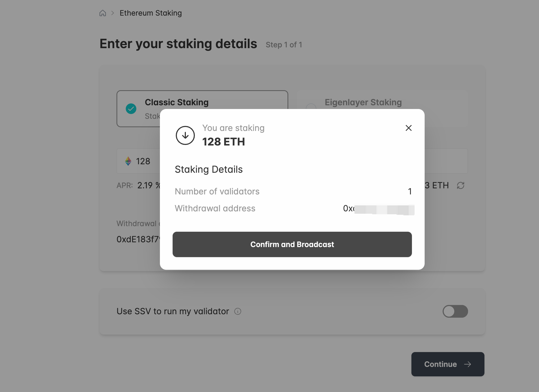Enable Use SSV to run my validator
This screenshot has width=539, height=392.
455,311
